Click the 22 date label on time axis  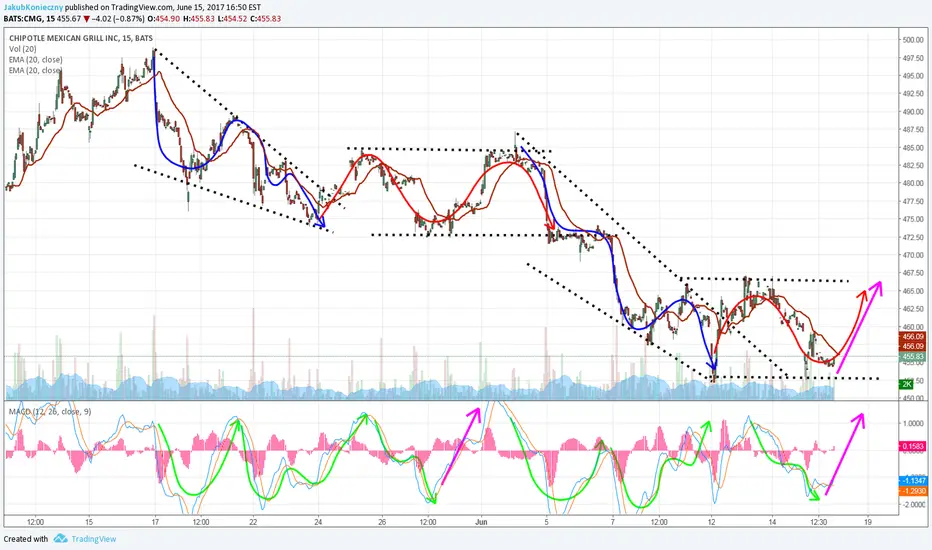pos(253,522)
